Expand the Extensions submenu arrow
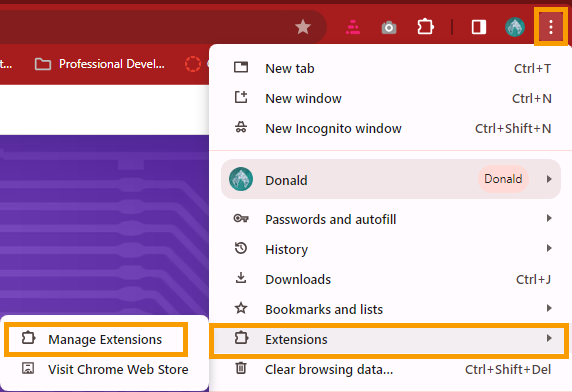Screen dimensions: 572x392 549,338
